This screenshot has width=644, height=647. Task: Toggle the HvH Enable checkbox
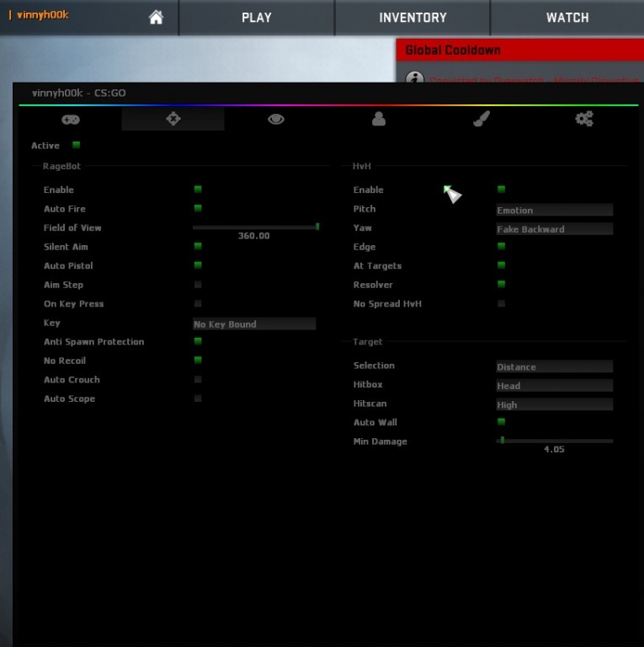(x=502, y=189)
